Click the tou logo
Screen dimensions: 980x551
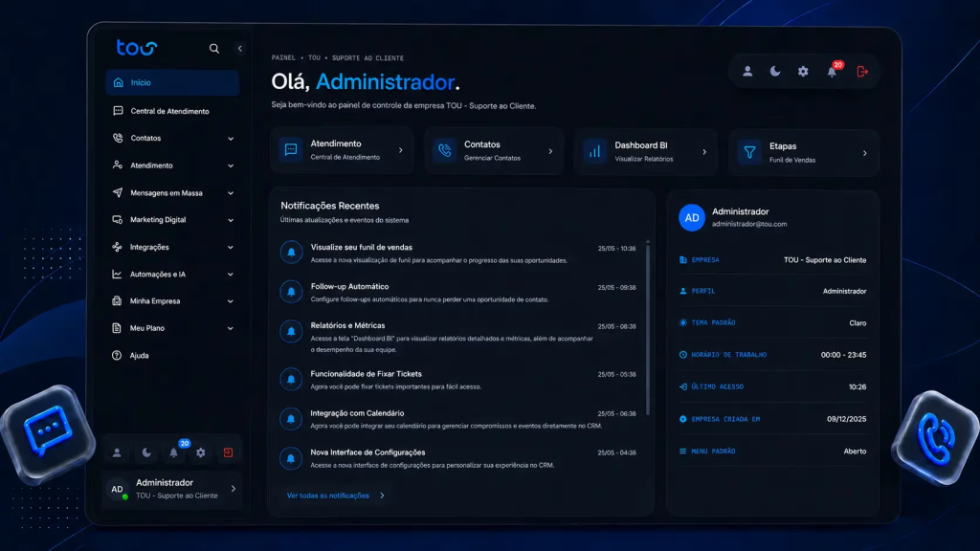[136, 48]
